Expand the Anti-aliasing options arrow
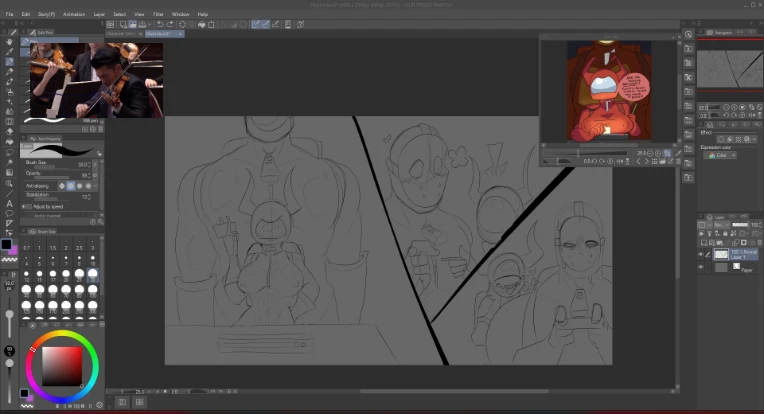764x414 pixels. coord(96,186)
